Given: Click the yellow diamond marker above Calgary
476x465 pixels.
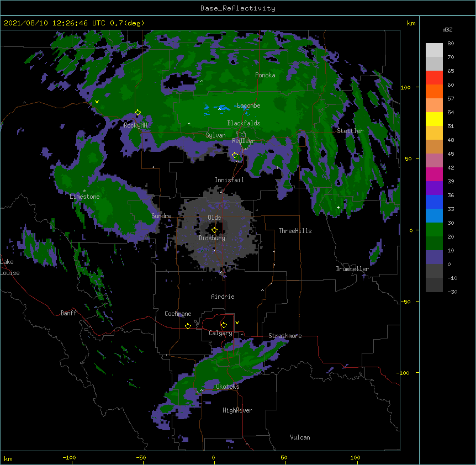Looking at the screenshot, I should click(x=224, y=325).
